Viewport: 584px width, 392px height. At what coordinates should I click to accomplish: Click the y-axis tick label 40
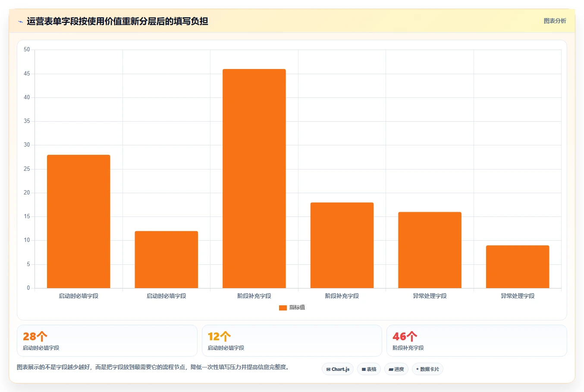click(27, 97)
